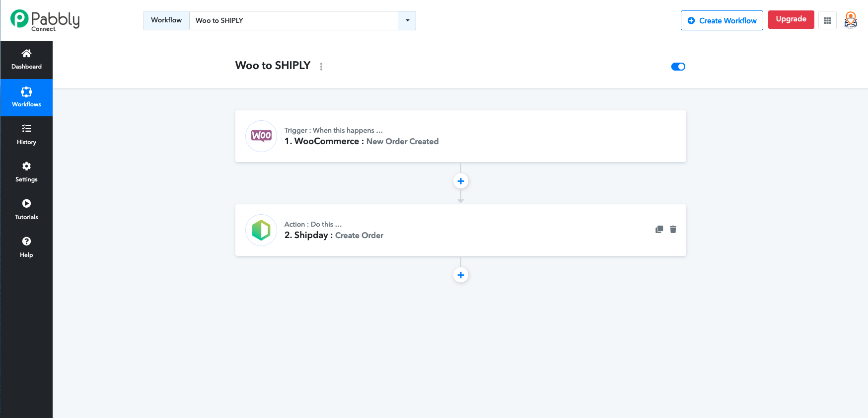The image size is (868, 418).
Task: Open the Workflows sidebar section
Action: pos(26,98)
